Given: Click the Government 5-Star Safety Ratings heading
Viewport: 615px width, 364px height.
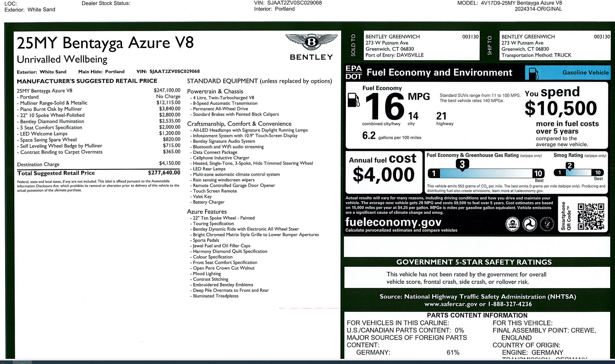Looking at the screenshot, I should click(x=474, y=262).
